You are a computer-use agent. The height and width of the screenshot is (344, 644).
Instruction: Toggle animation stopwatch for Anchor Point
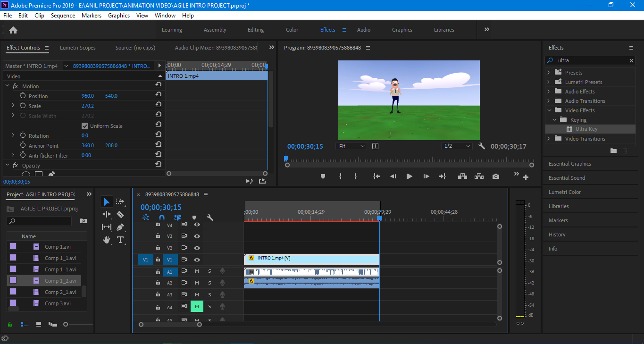tap(23, 145)
